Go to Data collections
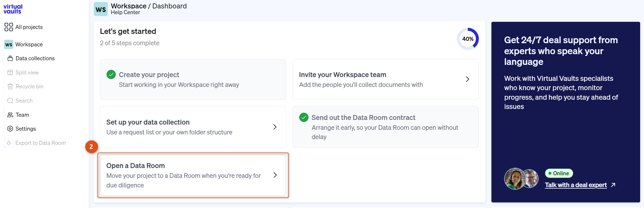 click(x=35, y=58)
